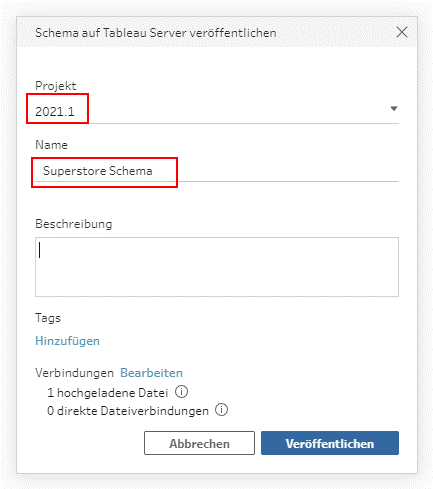Add tags via the Hinzufügen link
Image resolution: width=433 pixels, height=489 pixels.
[67, 341]
